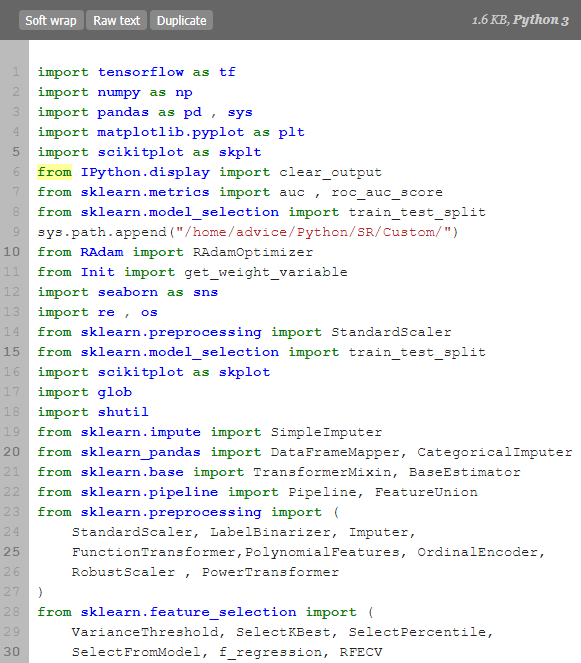The height and width of the screenshot is (663, 581).
Task: Click line number 25 in gutter
Action: pos(12,552)
